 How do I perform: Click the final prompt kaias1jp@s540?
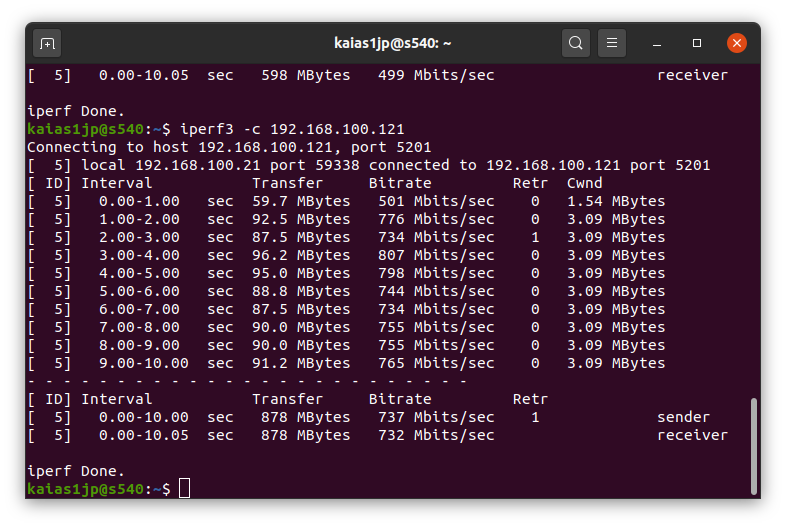[x=86, y=489]
